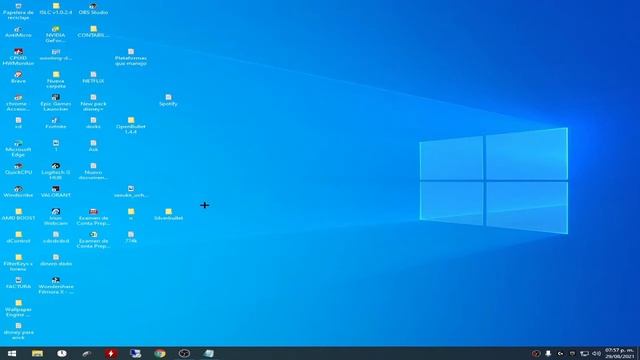Launch the Epic Games Launcher shortcut

click(56, 103)
